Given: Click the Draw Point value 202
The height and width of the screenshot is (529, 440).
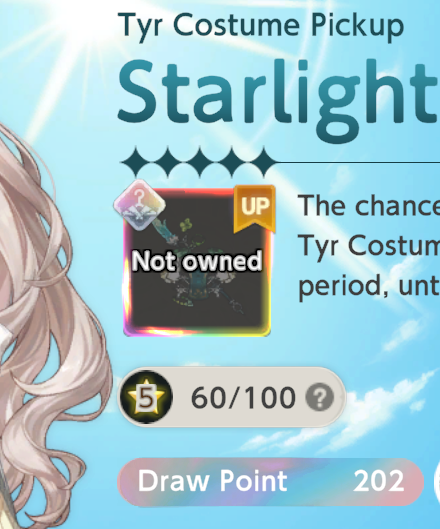Looking at the screenshot, I should tap(379, 481).
